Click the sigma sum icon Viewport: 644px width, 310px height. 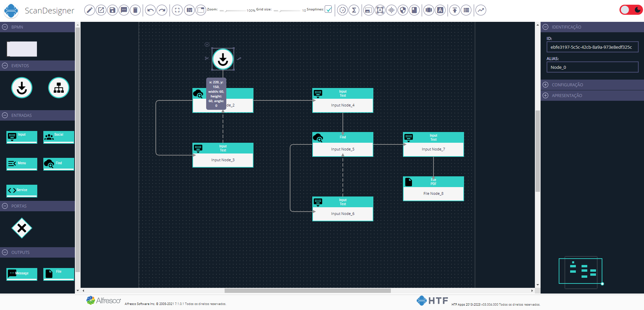pos(354,10)
